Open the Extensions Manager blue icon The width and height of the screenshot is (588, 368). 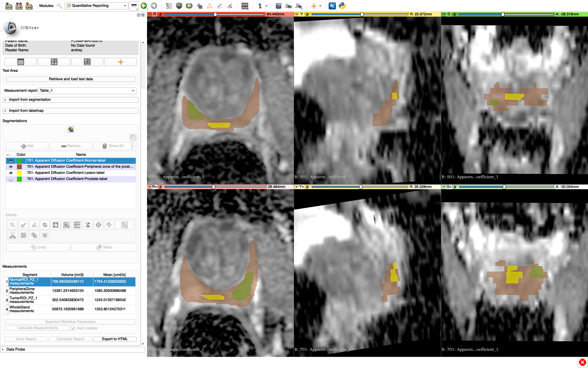click(x=332, y=6)
